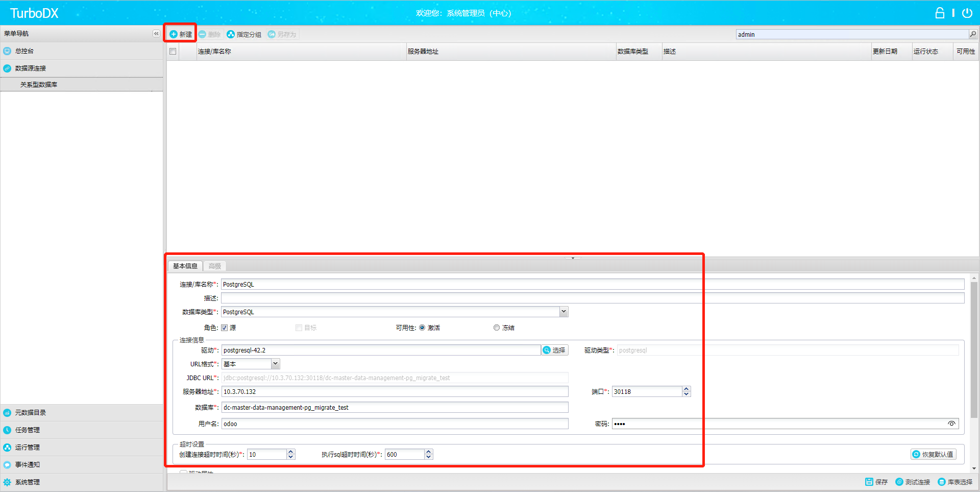The height and width of the screenshot is (492, 980).
Task: Click the admin search input box
Action: 852,34
